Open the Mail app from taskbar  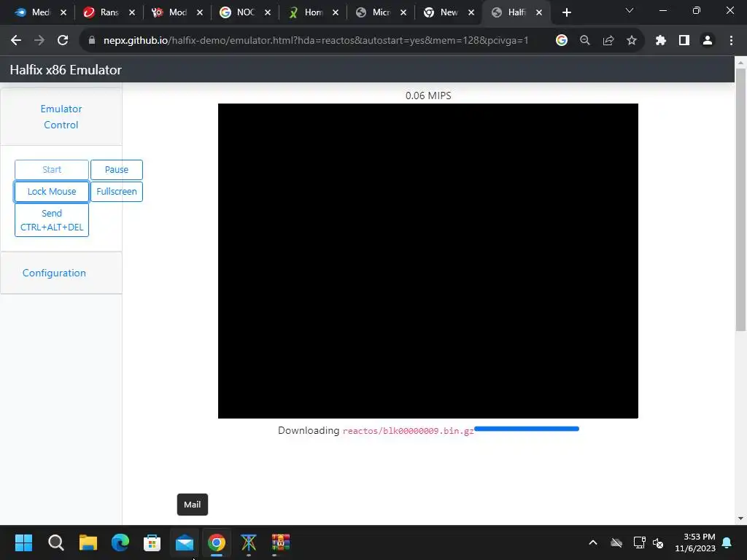[x=185, y=542]
